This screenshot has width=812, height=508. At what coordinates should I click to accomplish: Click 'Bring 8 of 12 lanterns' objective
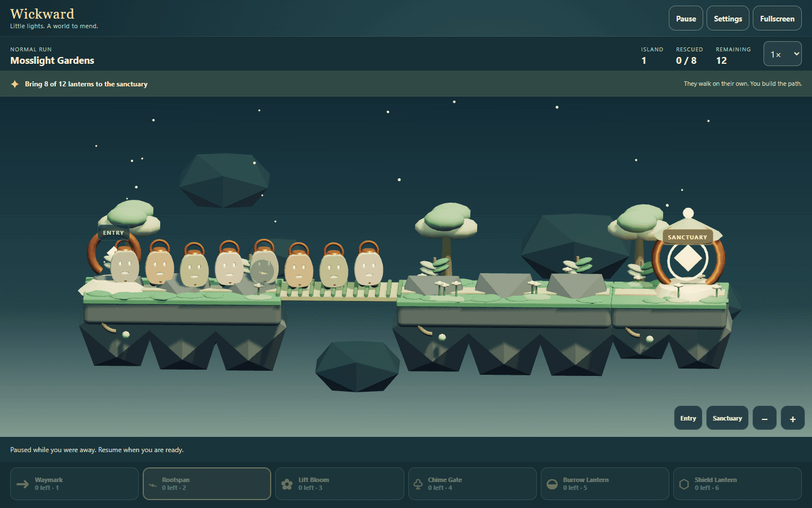click(x=86, y=84)
